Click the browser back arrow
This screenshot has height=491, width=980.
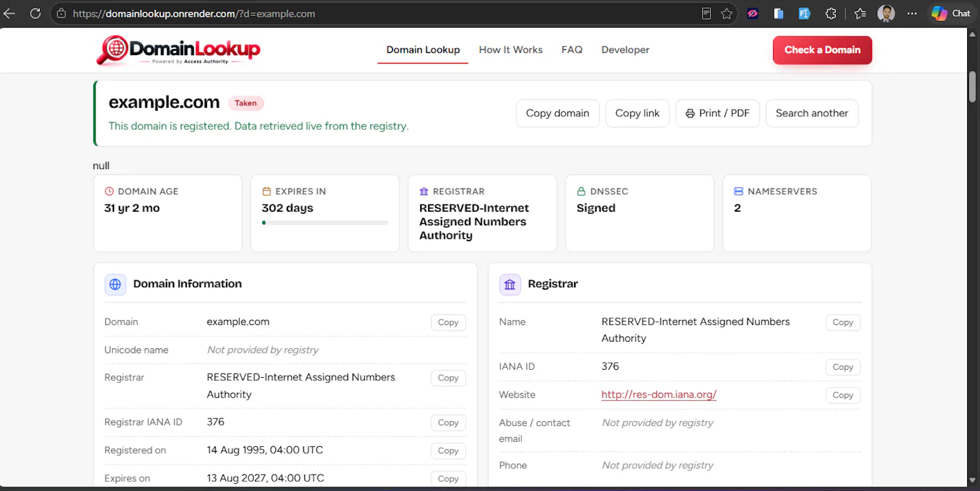coord(10,13)
